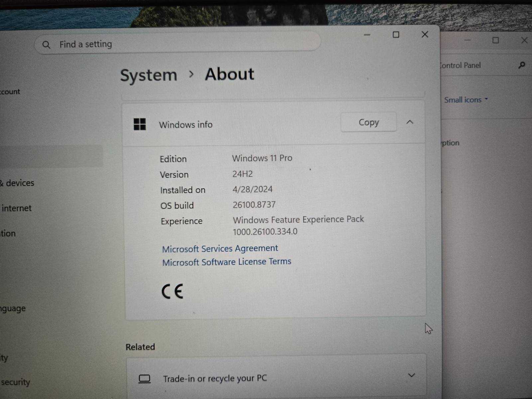Open Microsoft Software License Terms link
Viewport: 532px width, 399px height.
click(x=226, y=262)
